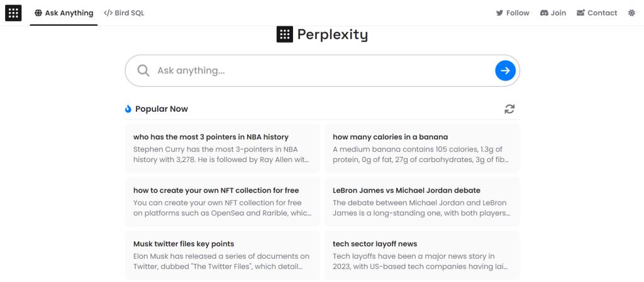Screen dimensions: 644x282
Task: Click the envelope icon next to Contact
Action: pos(580,13)
